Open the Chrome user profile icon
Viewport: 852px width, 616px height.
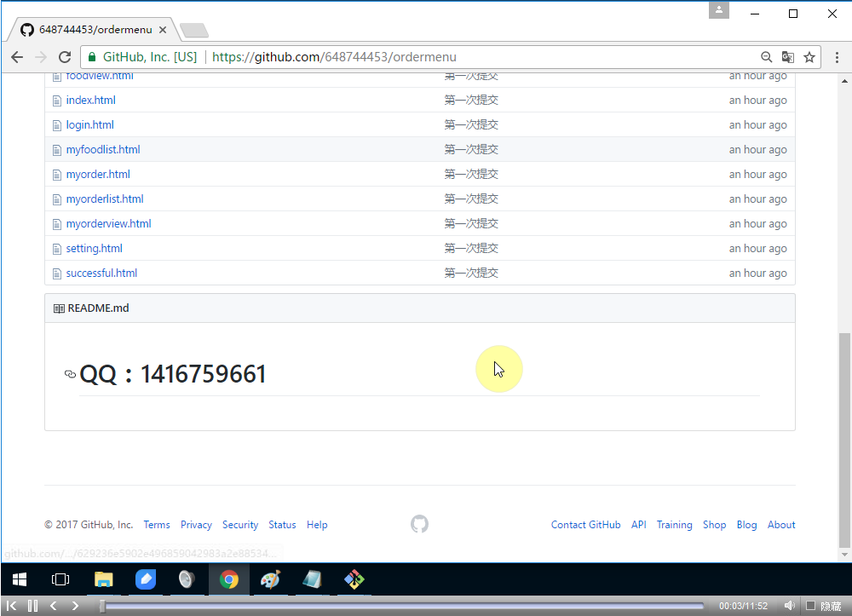click(719, 10)
